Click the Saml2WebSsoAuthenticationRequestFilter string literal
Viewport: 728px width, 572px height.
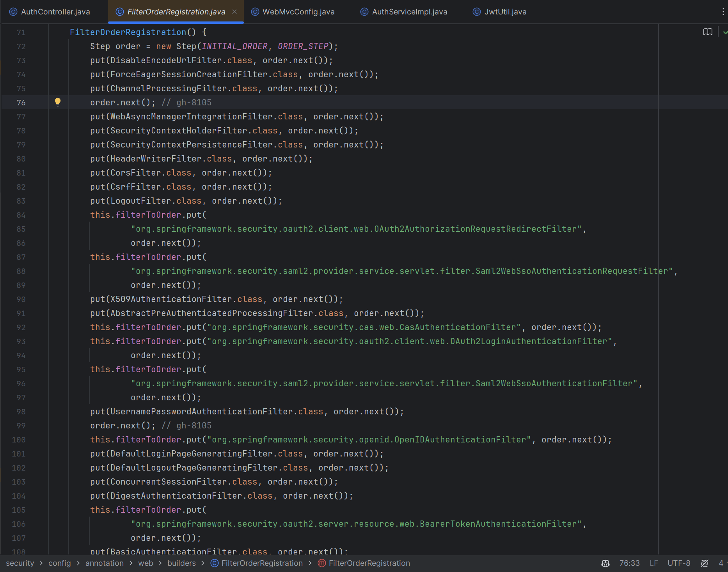(402, 271)
